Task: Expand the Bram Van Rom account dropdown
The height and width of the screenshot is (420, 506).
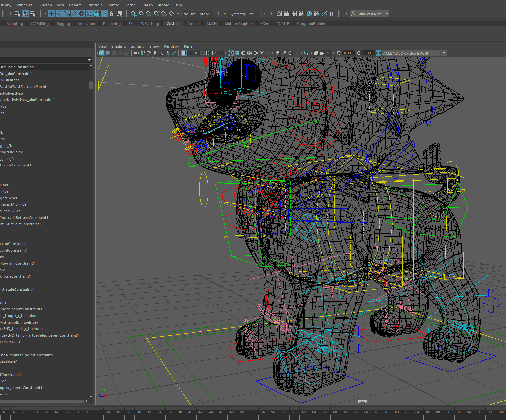Action: [370, 14]
